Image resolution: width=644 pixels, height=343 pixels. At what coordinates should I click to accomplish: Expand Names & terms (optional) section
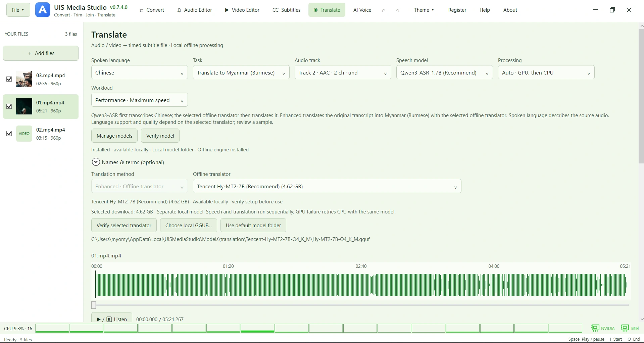click(96, 162)
